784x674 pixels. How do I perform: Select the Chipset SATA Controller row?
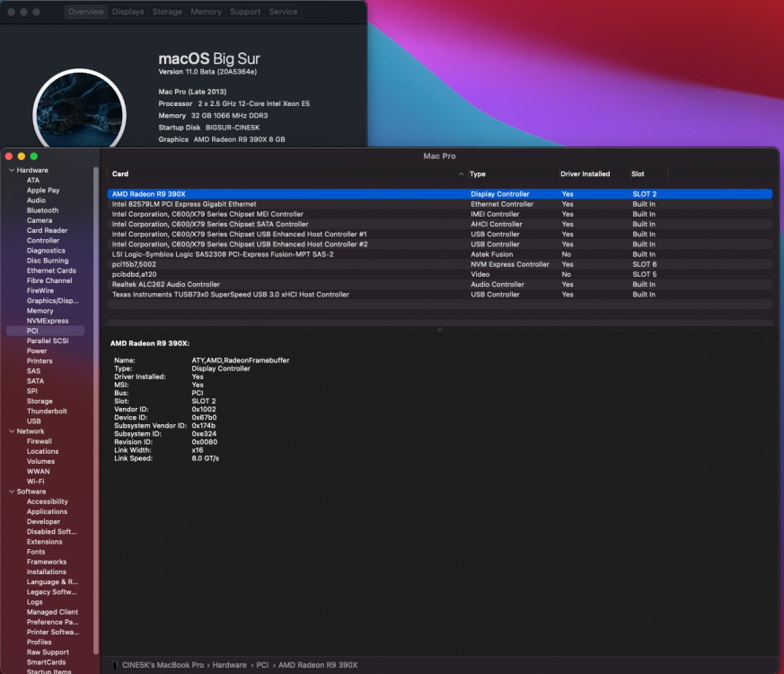(439, 224)
